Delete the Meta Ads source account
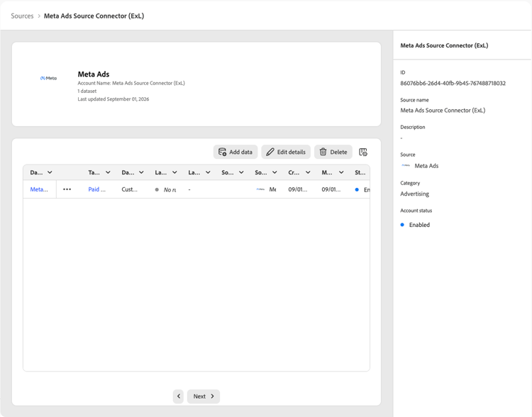Viewport: 532px width, 417px height. pos(333,152)
